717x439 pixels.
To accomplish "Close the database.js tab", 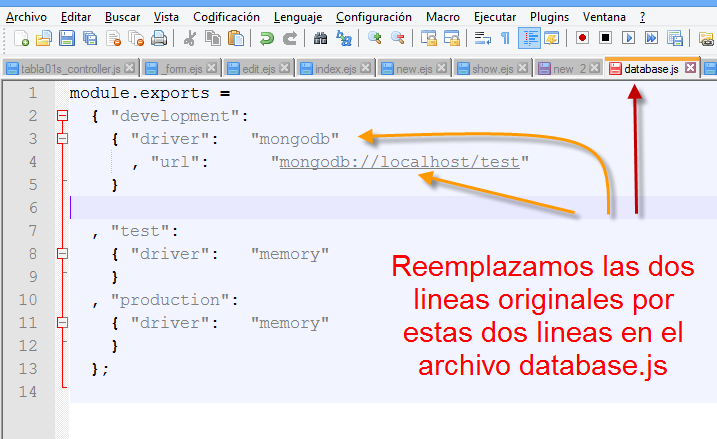I will click(690, 68).
